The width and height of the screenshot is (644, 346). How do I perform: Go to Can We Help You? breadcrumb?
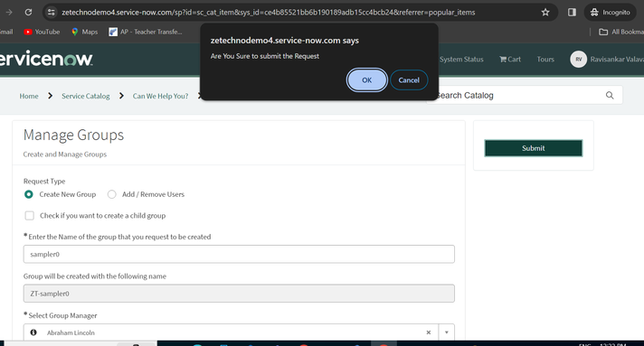[x=160, y=96]
